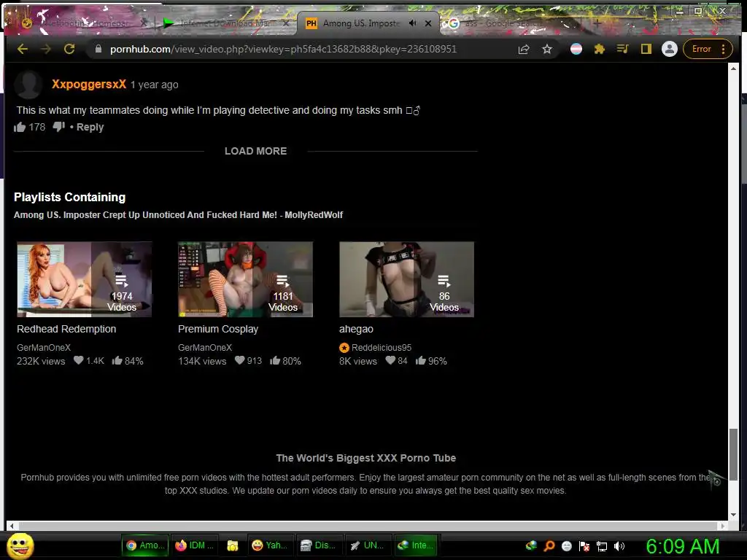Viewport: 747px width, 560px height.
Task: View site info via padlock icon
Action: pos(98,49)
